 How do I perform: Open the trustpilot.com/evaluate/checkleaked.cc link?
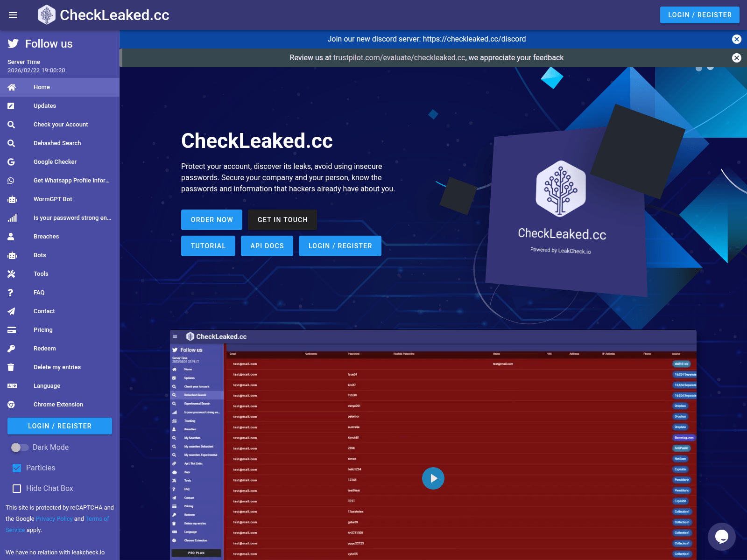tap(399, 58)
